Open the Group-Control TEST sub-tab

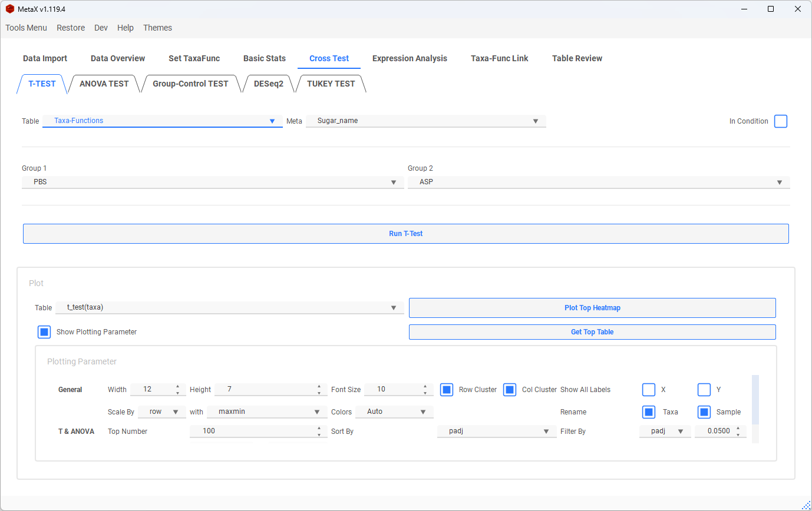point(190,84)
